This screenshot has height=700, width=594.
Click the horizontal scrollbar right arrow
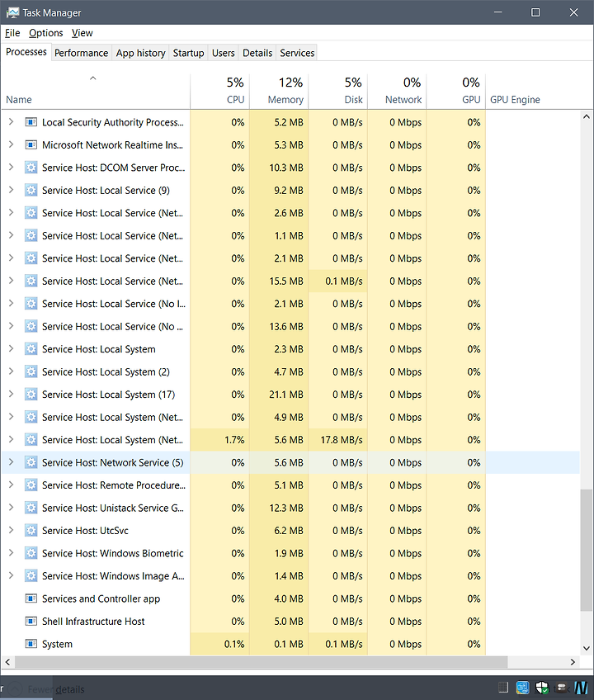[x=573, y=662]
